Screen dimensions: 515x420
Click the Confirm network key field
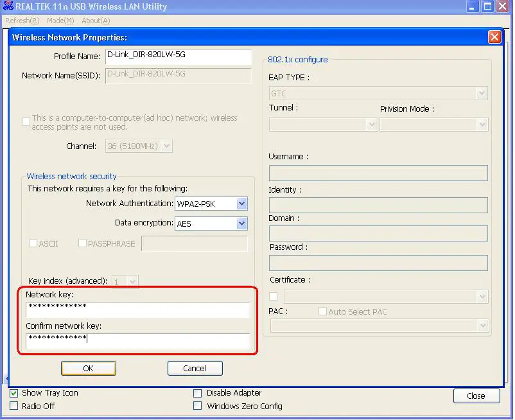pos(137,340)
